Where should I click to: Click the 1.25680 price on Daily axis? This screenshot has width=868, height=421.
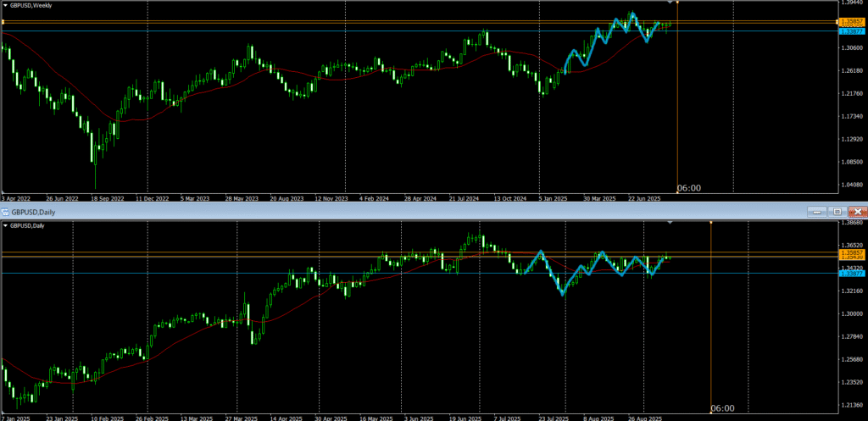(851, 360)
